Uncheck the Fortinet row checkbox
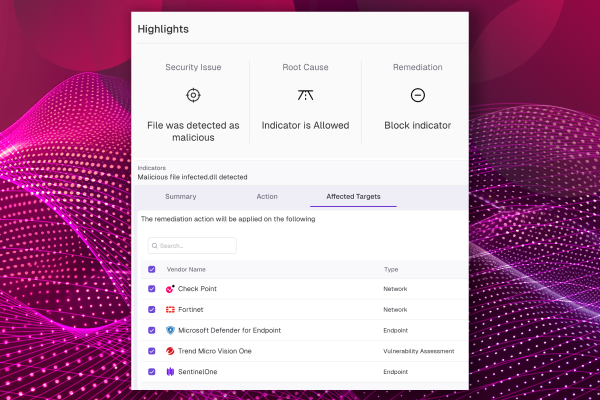Screen dimensions: 600x400 (152, 310)
